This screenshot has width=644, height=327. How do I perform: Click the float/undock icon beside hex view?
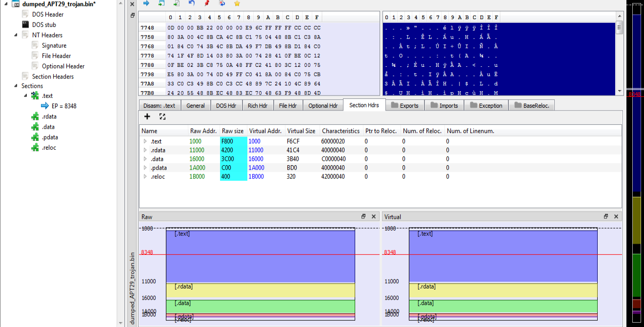tap(132, 16)
